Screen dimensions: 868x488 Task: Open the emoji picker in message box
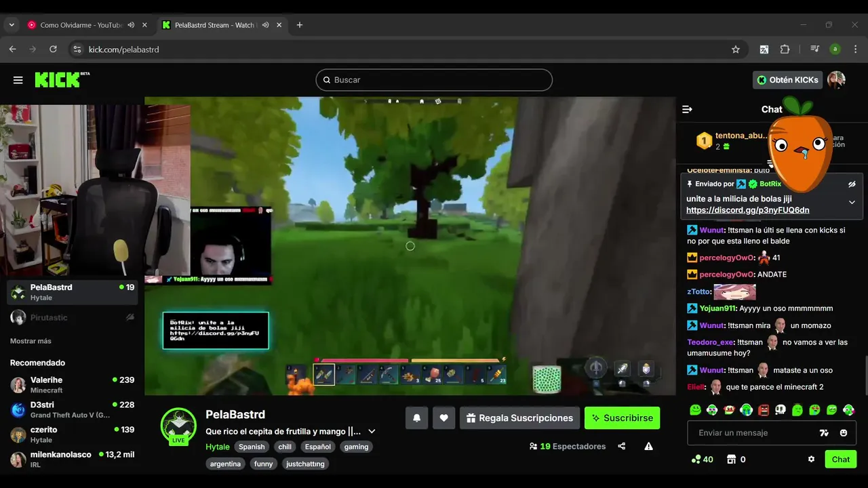pyautogui.click(x=844, y=433)
